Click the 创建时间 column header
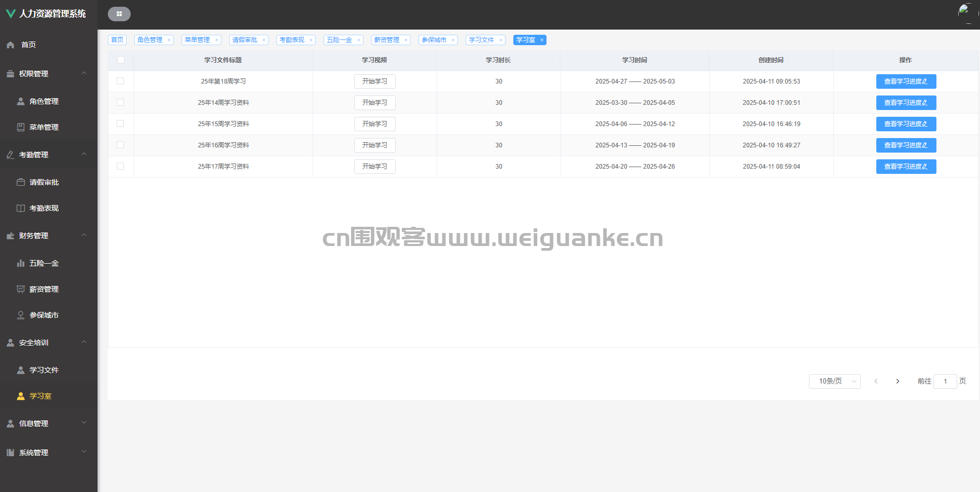The image size is (980, 492). [771, 60]
